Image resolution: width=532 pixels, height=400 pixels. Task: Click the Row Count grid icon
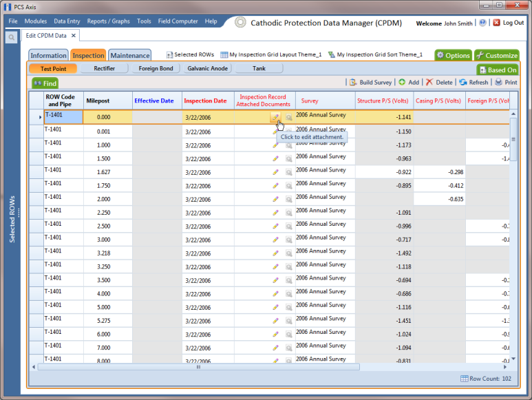click(x=464, y=379)
